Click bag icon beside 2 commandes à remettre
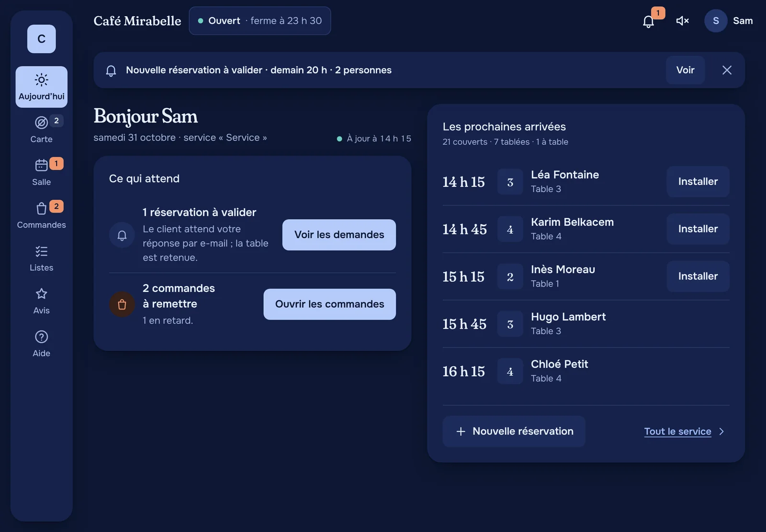 click(122, 304)
